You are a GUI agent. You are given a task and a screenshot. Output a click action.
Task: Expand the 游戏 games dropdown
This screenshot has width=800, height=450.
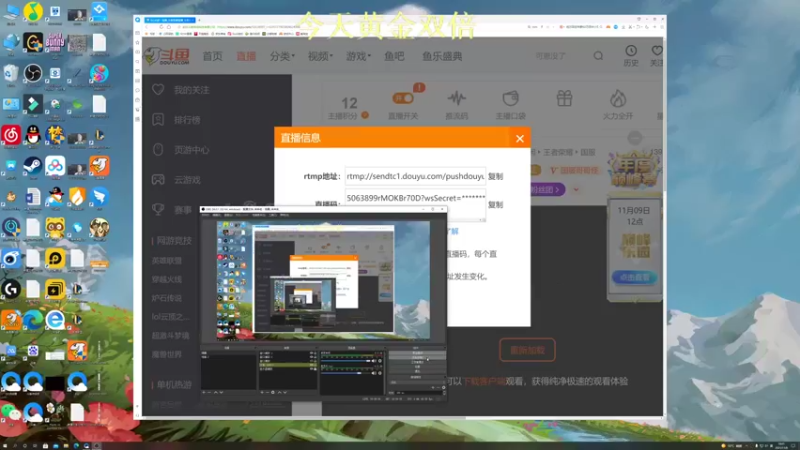click(x=358, y=56)
